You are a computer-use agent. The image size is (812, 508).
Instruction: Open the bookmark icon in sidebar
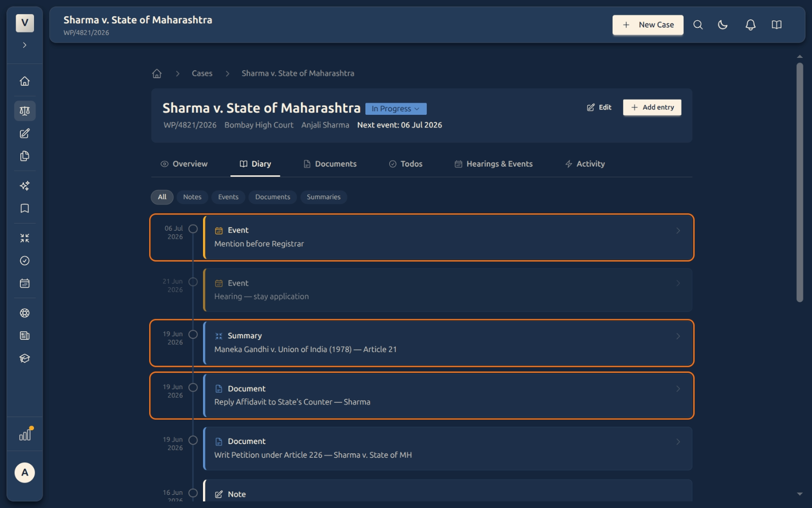(x=24, y=208)
